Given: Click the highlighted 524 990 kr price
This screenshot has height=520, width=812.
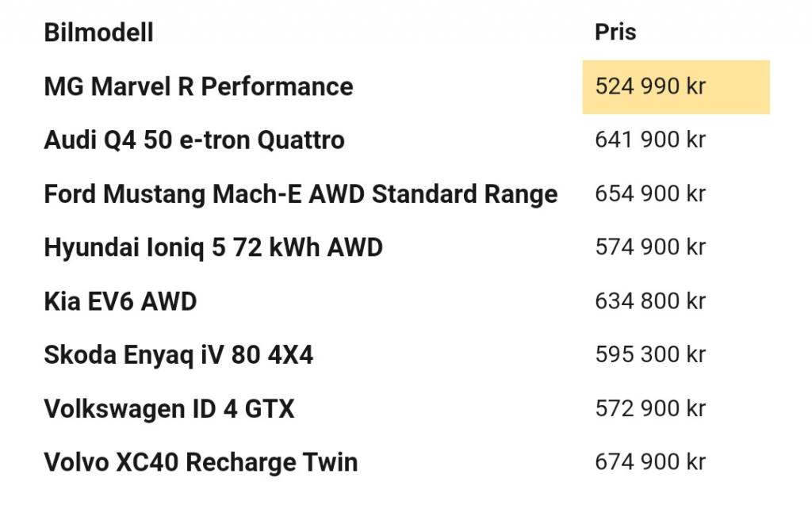Looking at the screenshot, I should pos(676,86).
